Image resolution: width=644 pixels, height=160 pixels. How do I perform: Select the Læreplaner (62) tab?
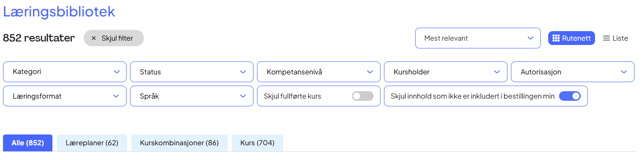tap(92, 143)
